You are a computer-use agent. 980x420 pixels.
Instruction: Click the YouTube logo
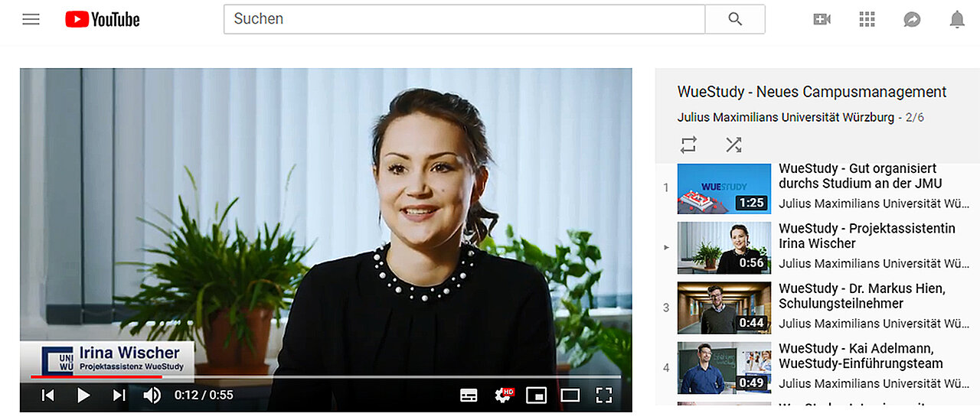click(103, 19)
